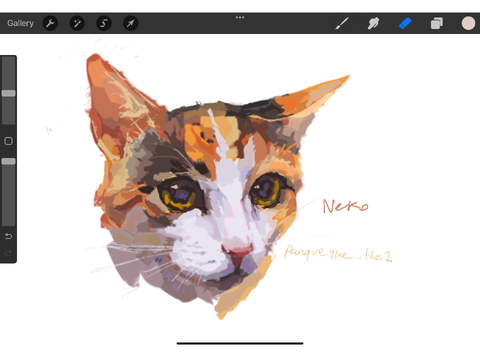
Task: Select the Eraser tool
Action: (405, 23)
